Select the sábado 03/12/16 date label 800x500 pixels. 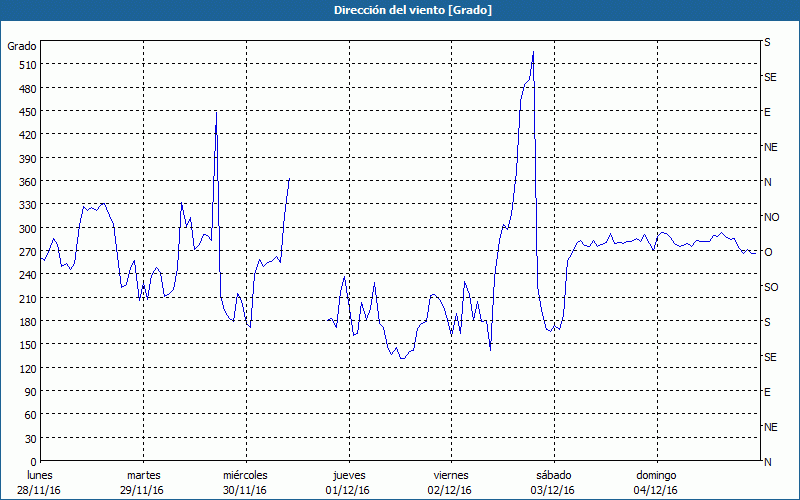[x=553, y=483]
